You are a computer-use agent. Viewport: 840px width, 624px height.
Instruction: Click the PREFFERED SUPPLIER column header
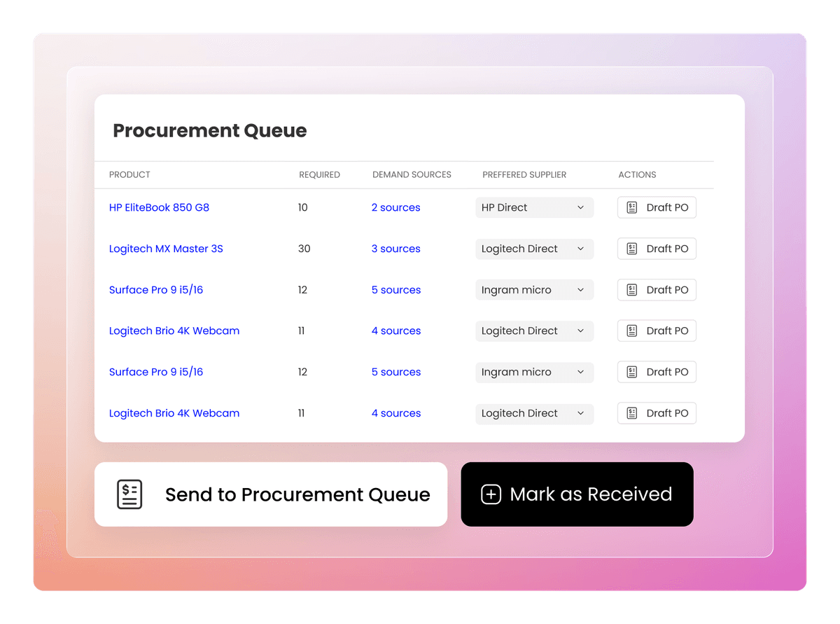pos(524,174)
